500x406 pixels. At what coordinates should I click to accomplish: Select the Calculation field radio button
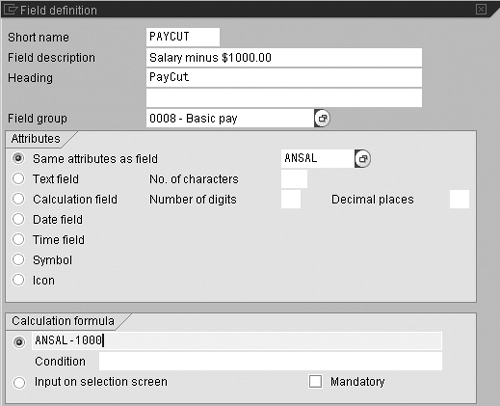click(x=18, y=199)
